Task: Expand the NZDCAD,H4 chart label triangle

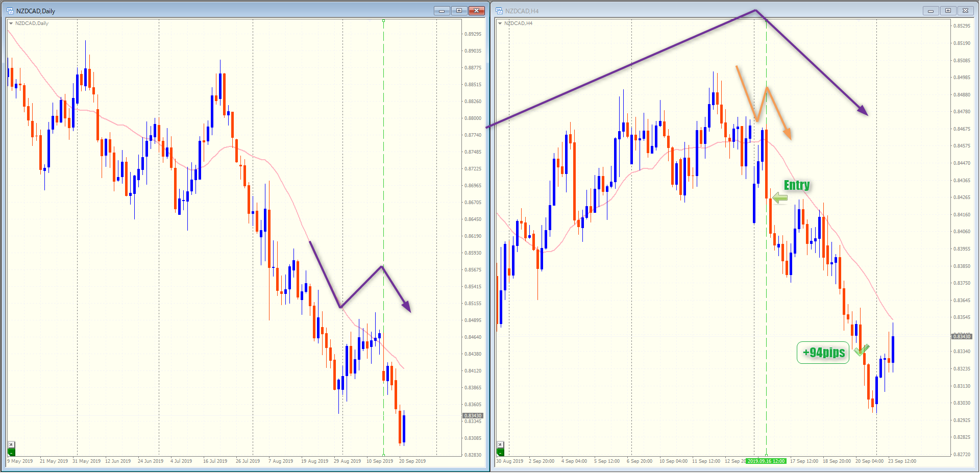Action: tap(500, 23)
